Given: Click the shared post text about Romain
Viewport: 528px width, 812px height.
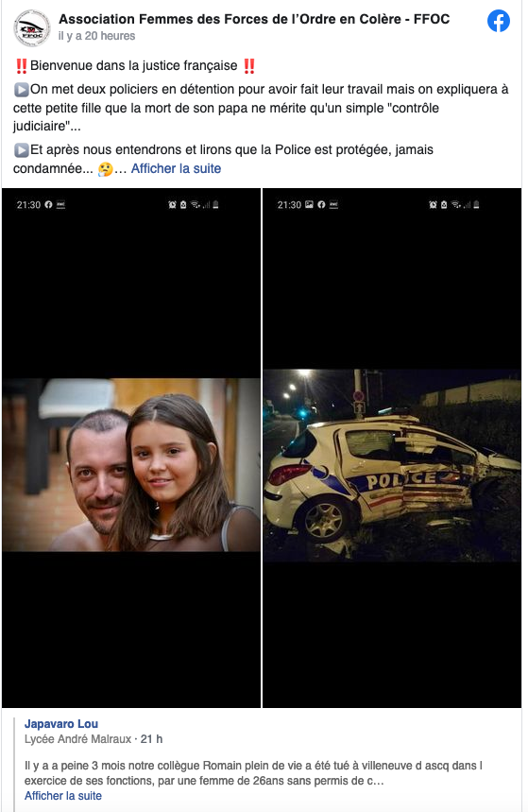Looking at the screenshot, I should point(254,773).
